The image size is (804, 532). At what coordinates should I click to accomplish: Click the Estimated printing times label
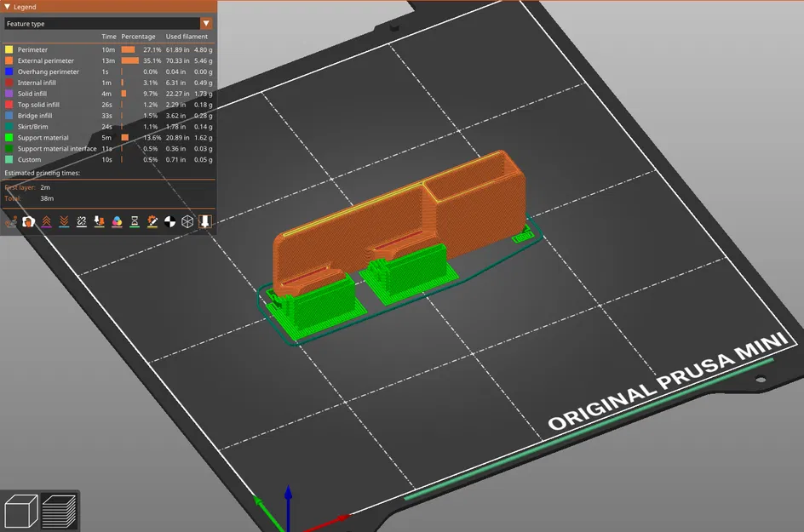point(42,174)
